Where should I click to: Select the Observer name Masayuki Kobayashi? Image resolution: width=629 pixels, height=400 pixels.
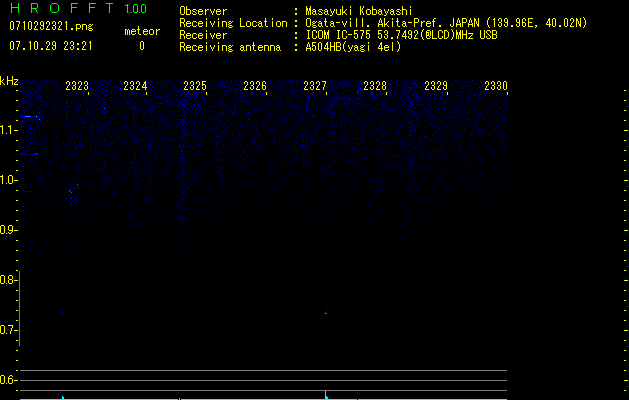(359, 11)
